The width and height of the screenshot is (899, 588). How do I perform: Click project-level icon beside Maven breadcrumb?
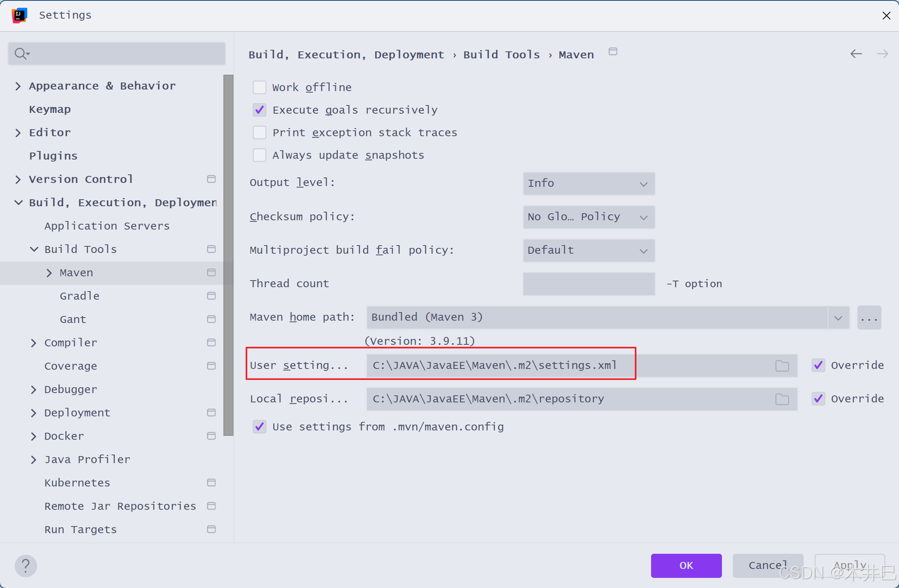[x=613, y=52]
